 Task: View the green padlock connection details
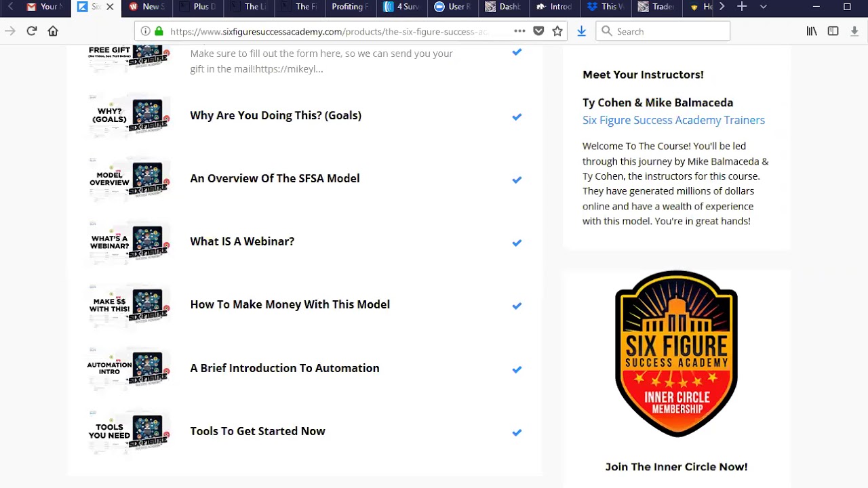(159, 31)
